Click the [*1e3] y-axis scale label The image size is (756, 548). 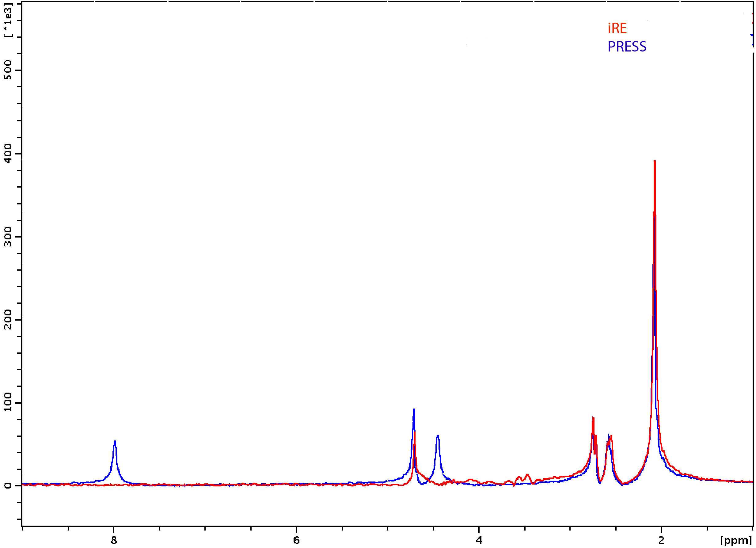click(x=7, y=19)
